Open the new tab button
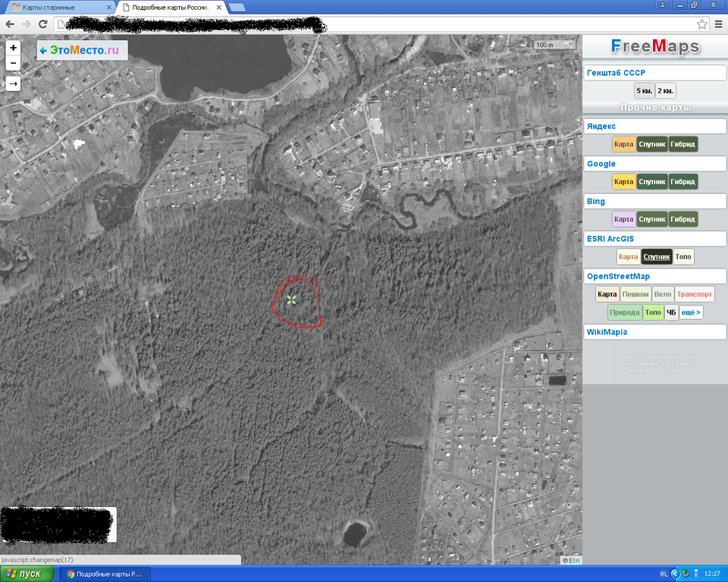Screen dimensions: 728x582 (x=236, y=8)
